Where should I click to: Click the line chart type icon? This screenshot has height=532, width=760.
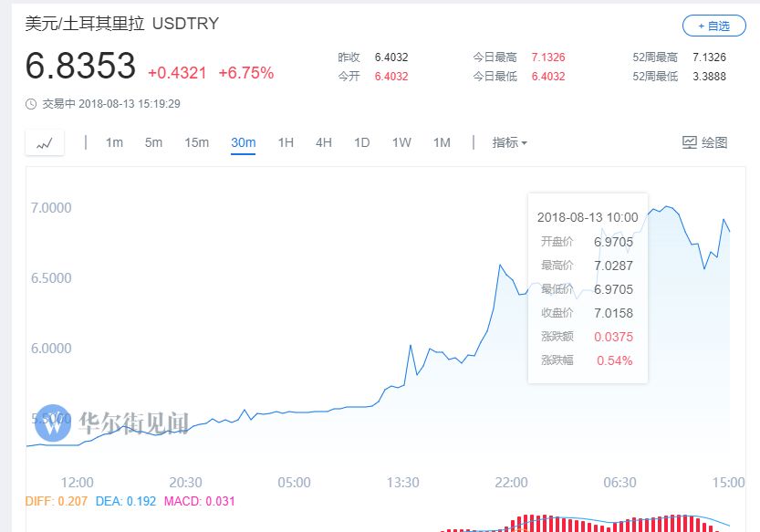(x=45, y=143)
